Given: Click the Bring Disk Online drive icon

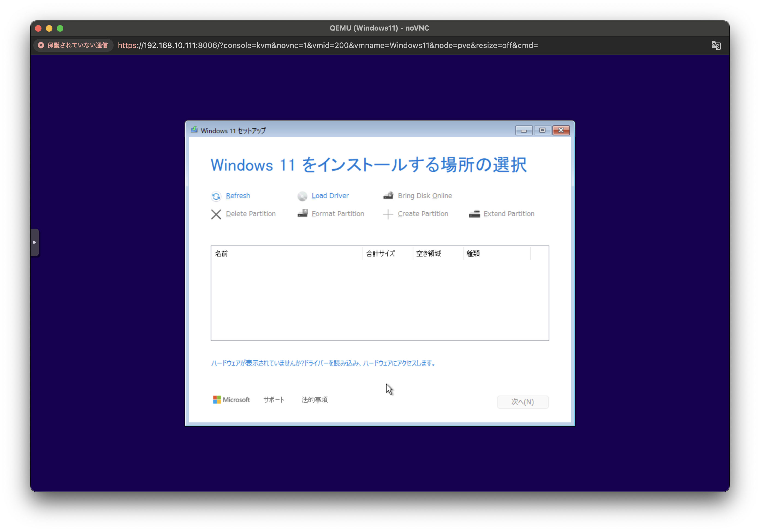Looking at the screenshot, I should coord(388,196).
